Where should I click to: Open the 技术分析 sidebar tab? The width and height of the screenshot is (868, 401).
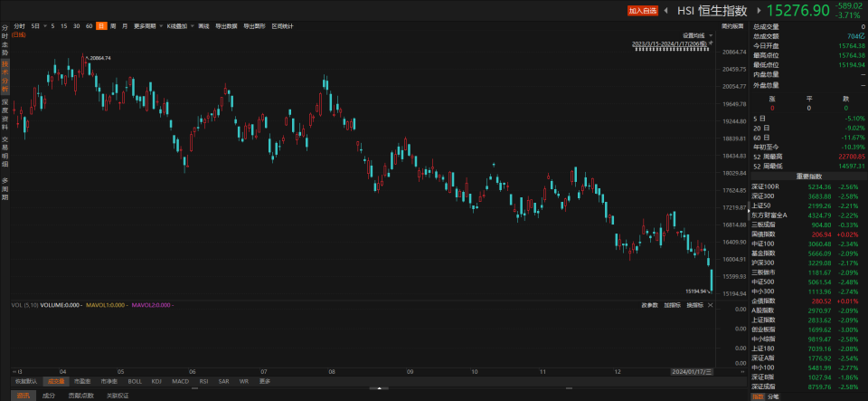click(x=5, y=76)
